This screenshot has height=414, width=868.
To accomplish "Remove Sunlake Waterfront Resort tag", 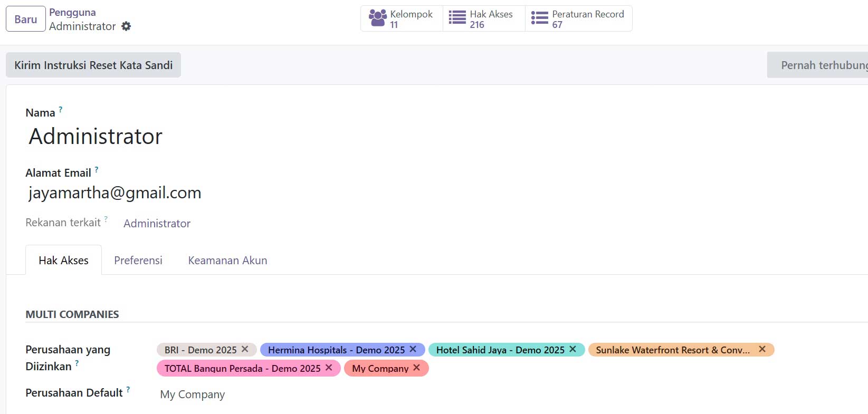I will 762,349.
